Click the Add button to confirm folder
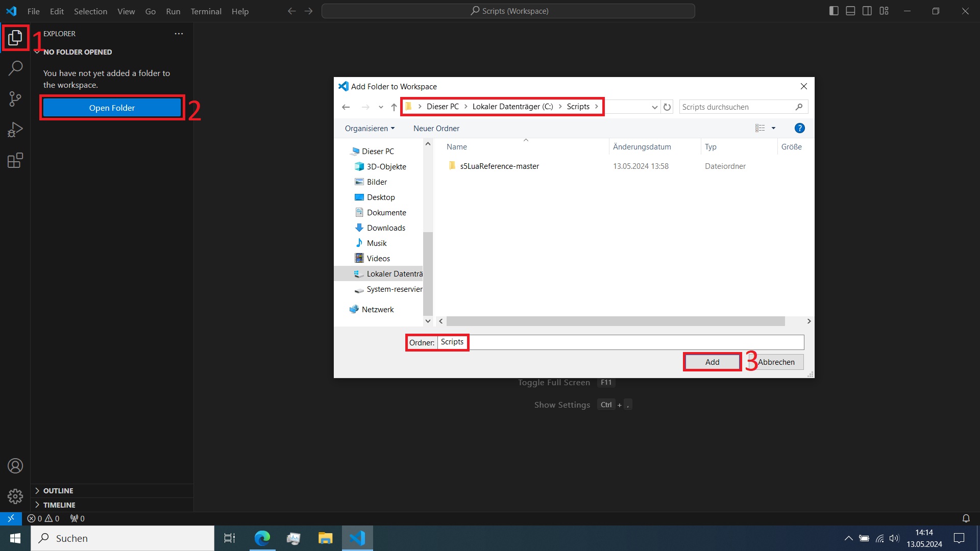 point(712,362)
